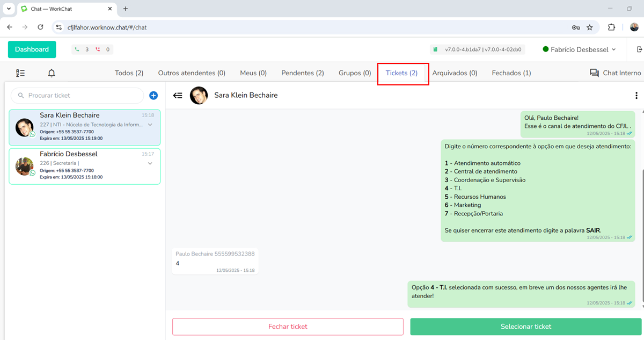Switch to the Fechados (1) tab

pos(511,73)
